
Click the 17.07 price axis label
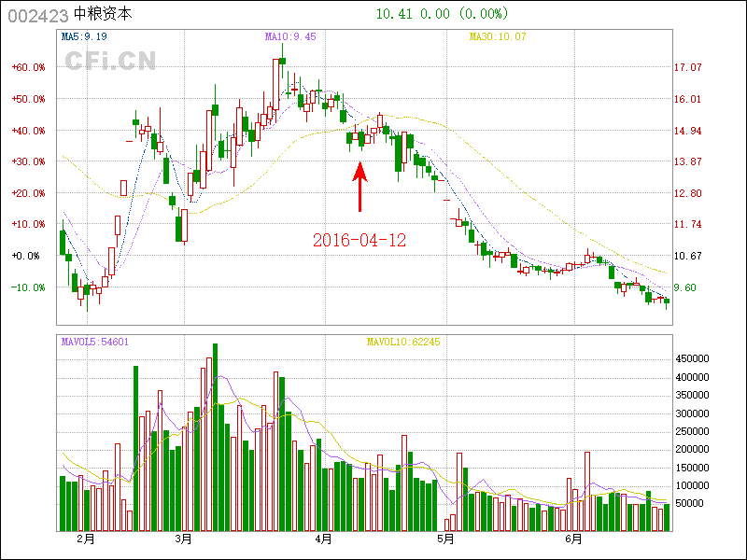click(687, 67)
